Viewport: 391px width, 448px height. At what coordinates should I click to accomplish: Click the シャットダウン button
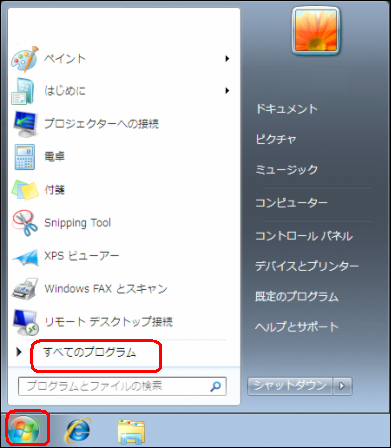coord(290,386)
